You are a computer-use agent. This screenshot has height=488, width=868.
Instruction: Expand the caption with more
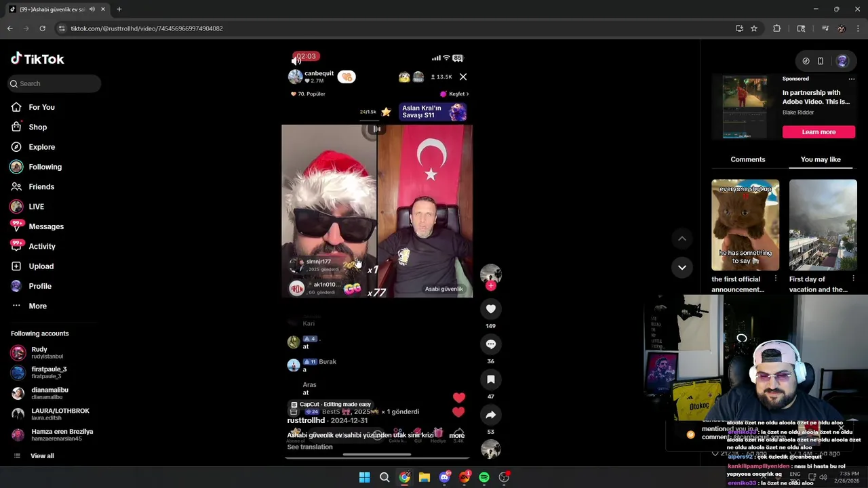coord(456,436)
